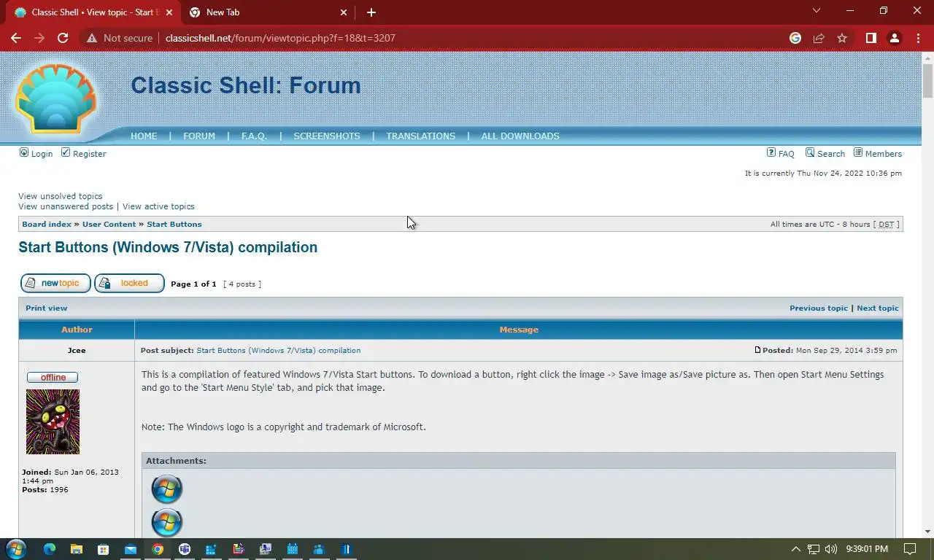Viewport: 934px width, 560px height.
Task: Open FORUM in site navigation
Action: coord(199,136)
